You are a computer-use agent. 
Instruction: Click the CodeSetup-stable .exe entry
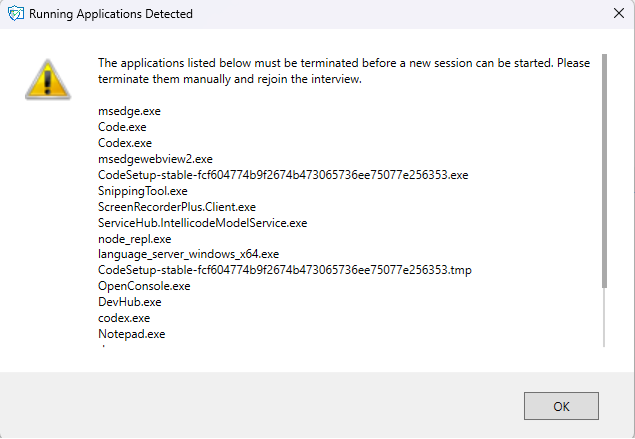point(283,175)
